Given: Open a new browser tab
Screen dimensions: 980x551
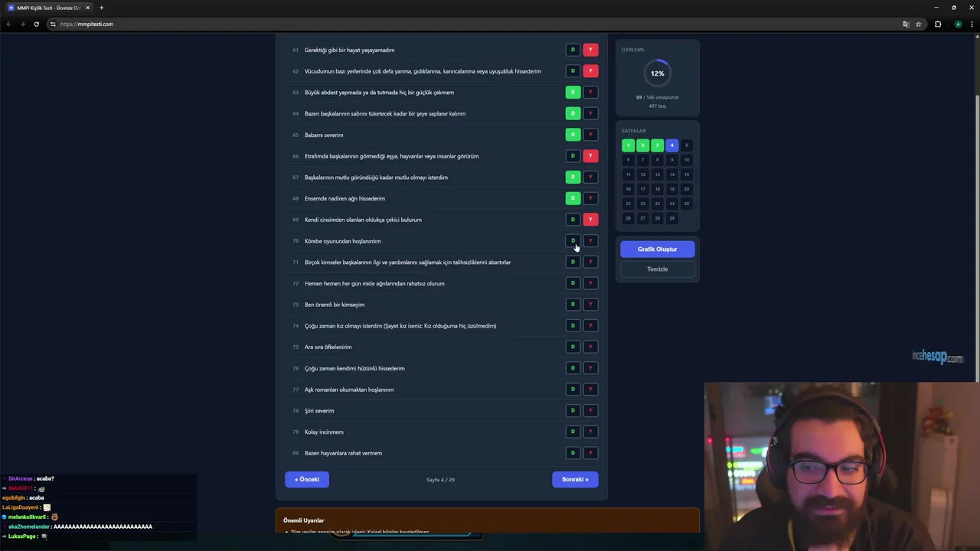Looking at the screenshot, I should 101,8.
